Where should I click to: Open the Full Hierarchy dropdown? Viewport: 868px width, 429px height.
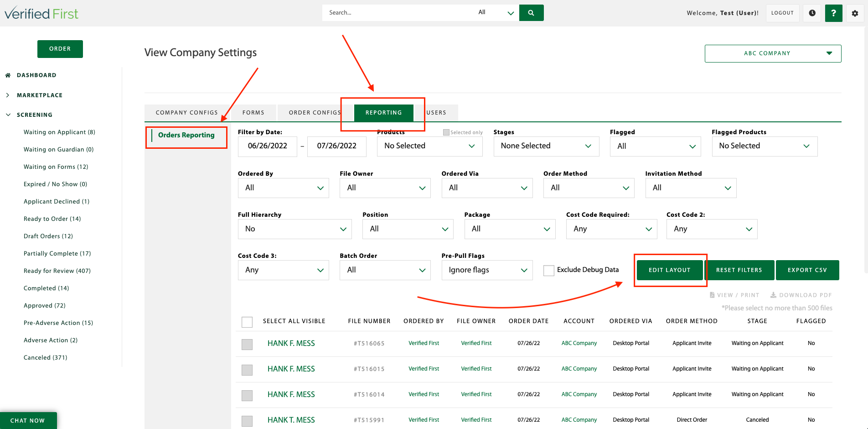pyautogui.click(x=294, y=229)
